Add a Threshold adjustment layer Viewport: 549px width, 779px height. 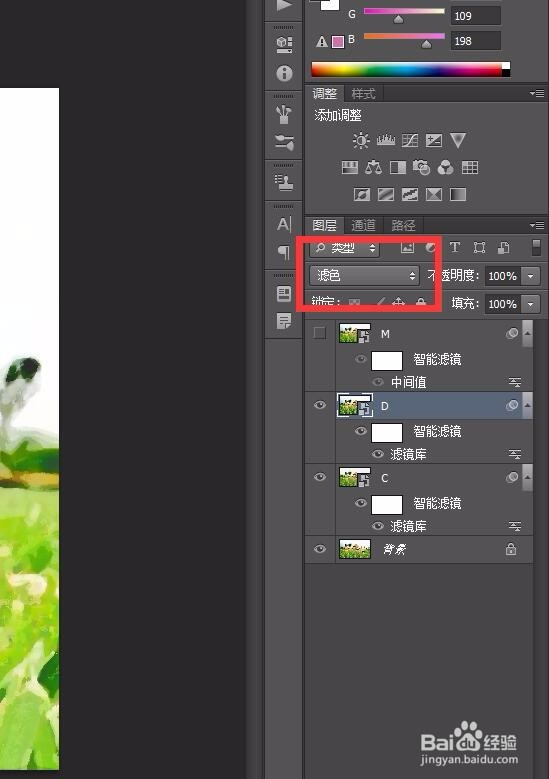410,194
